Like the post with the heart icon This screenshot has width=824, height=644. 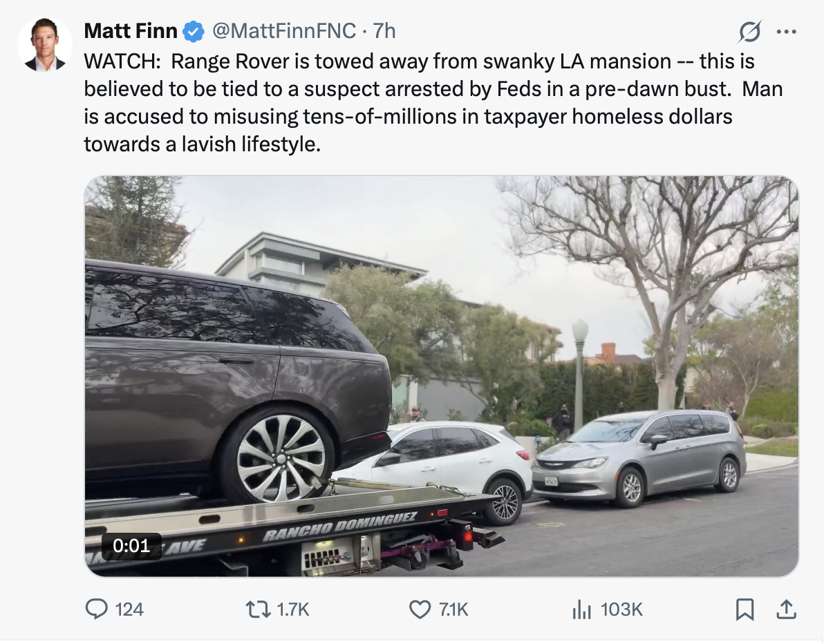(x=420, y=609)
